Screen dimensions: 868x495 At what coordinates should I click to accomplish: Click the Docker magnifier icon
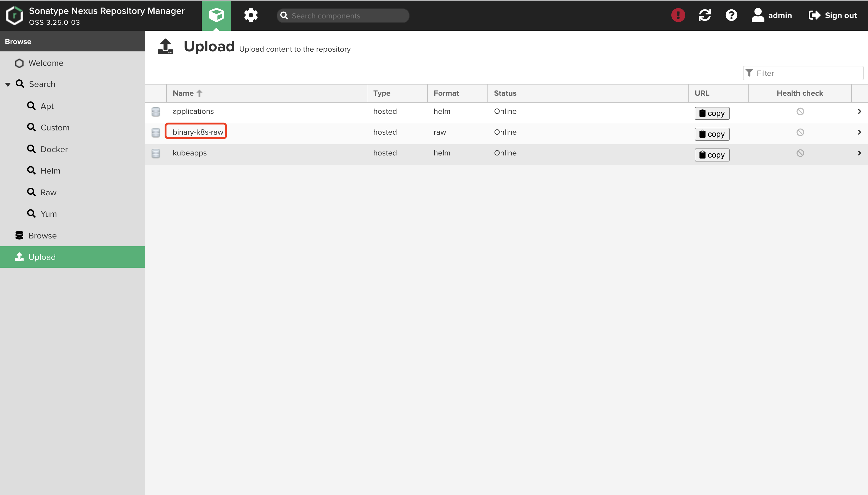(31, 149)
